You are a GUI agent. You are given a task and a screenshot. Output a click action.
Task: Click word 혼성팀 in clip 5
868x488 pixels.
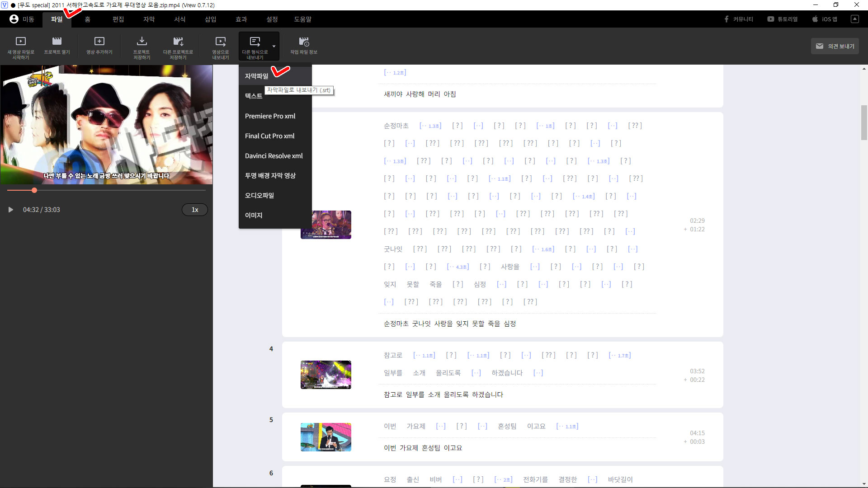point(507,426)
